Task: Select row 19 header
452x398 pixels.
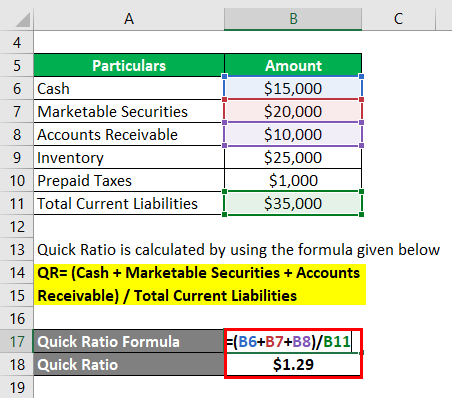Action: pyautogui.click(x=17, y=387)
